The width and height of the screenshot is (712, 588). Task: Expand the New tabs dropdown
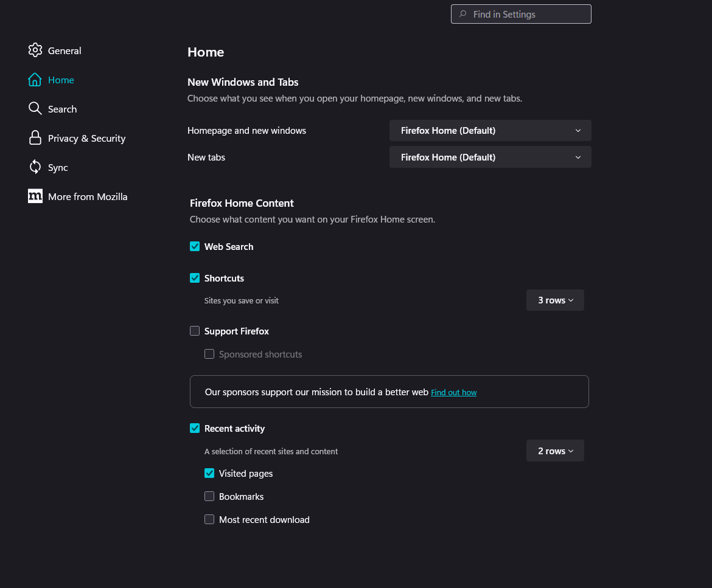490,157
